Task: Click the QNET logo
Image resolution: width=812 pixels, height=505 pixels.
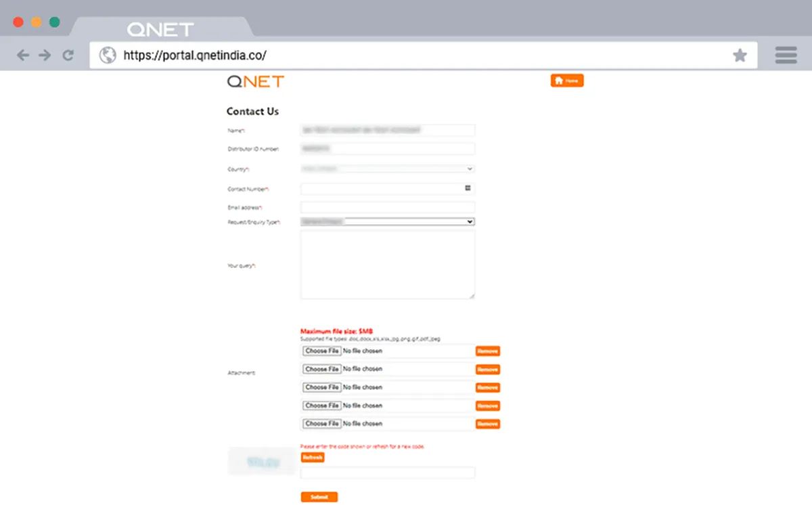Action: pos(255,81)
